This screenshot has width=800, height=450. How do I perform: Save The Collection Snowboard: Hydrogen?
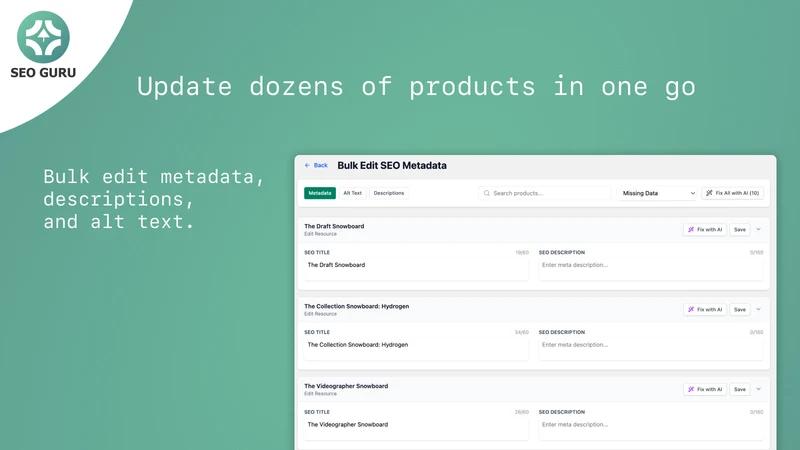click(x=740, y=310)
